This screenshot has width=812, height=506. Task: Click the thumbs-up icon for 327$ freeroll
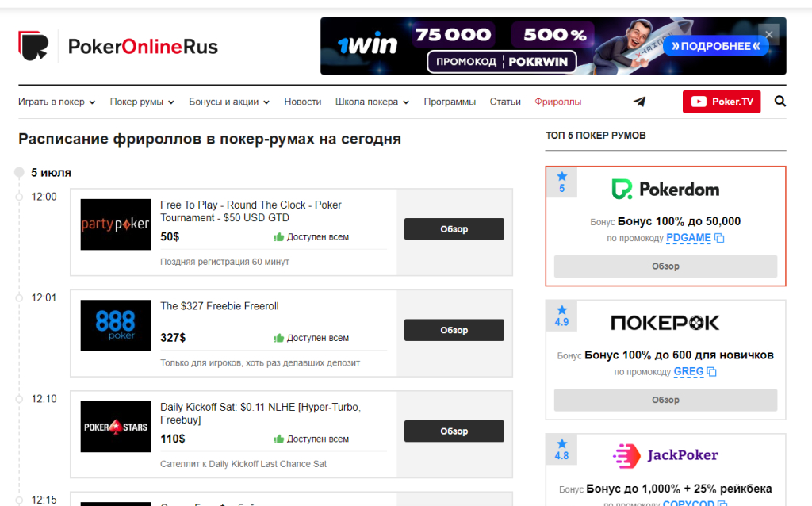pos(278,338)
